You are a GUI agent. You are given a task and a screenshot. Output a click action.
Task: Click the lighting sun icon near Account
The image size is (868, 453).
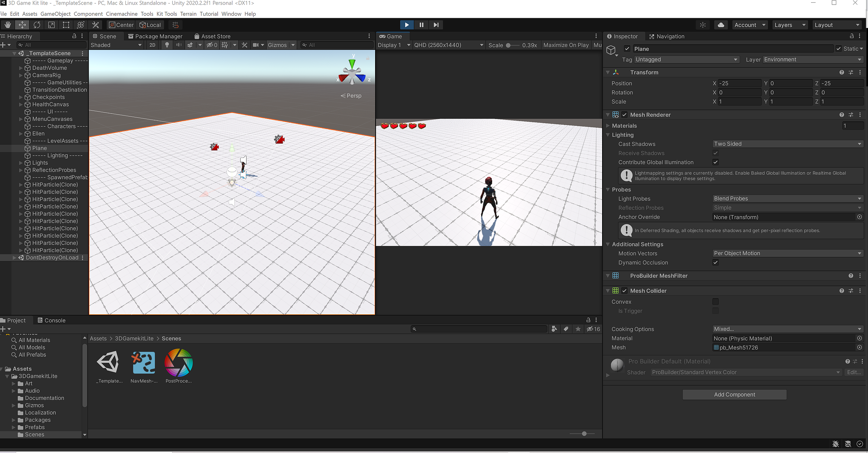pos(703,25)
